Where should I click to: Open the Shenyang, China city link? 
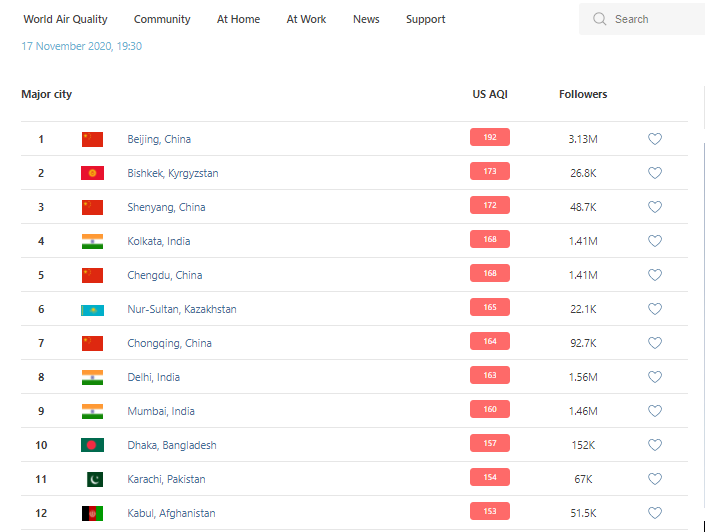(x=166, y=207)
